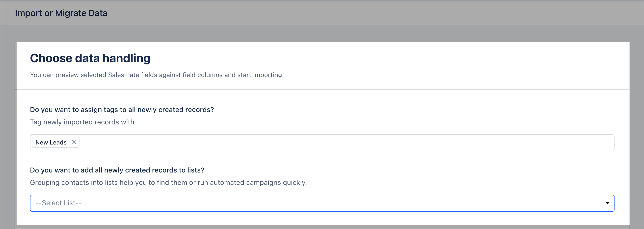The image size is (644, 229).
Task: Click the --Select List-- placeholder text
Action: [x=58, y=203]
